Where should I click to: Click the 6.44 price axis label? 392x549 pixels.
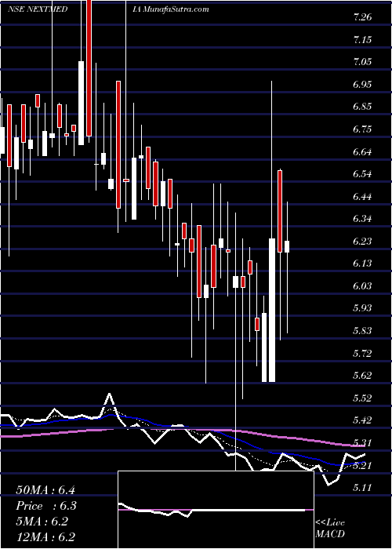(x=362, y=197)
